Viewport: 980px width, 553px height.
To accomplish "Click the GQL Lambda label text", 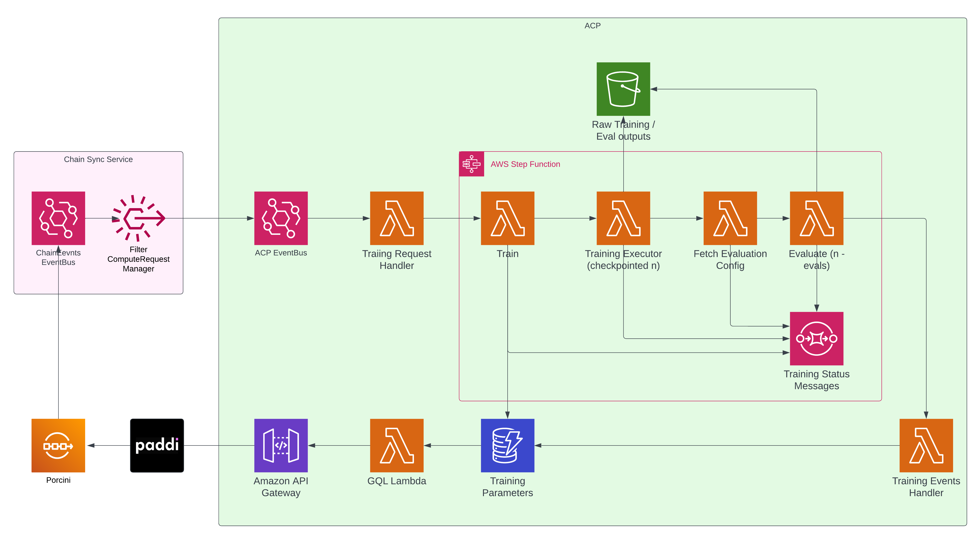I will (x=397, y=481).
